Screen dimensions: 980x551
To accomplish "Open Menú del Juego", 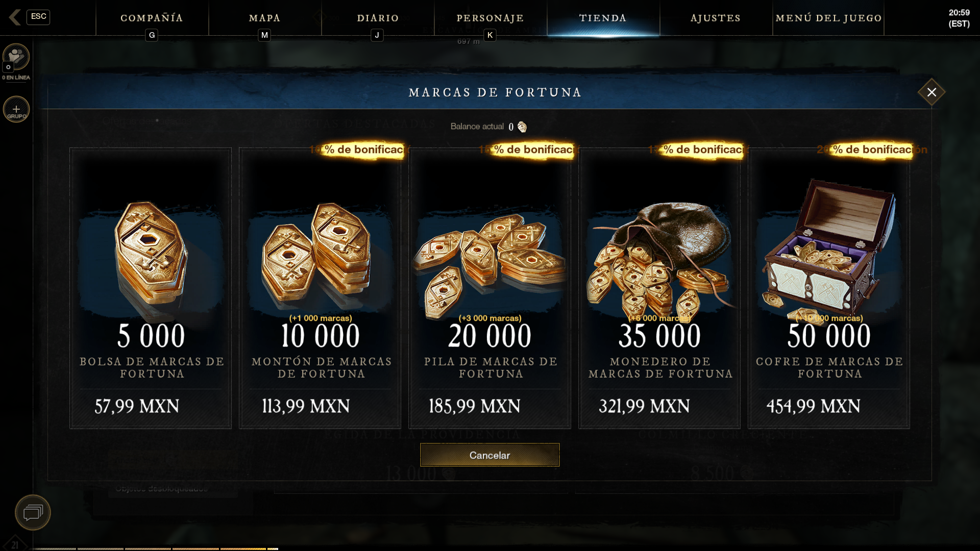I will pos(828,18).
